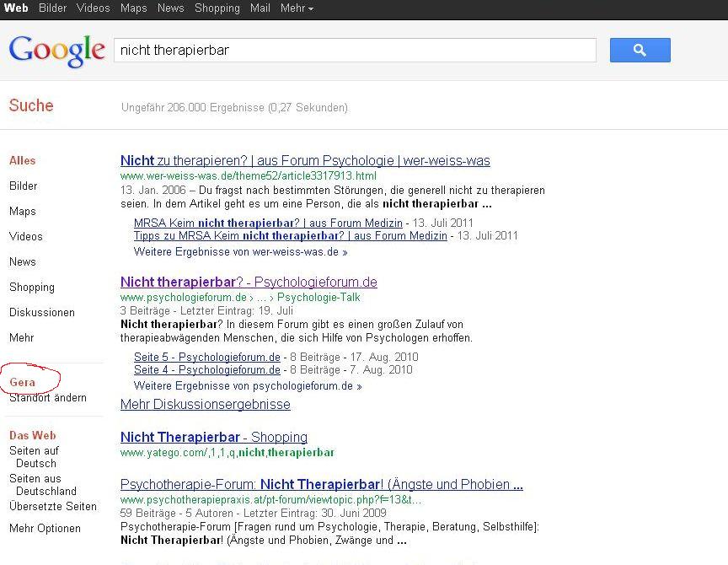Open 'Nicht therapierbar? - Psychologieforum.de' result
Screen dimensions: 728x565
point(249,282)
